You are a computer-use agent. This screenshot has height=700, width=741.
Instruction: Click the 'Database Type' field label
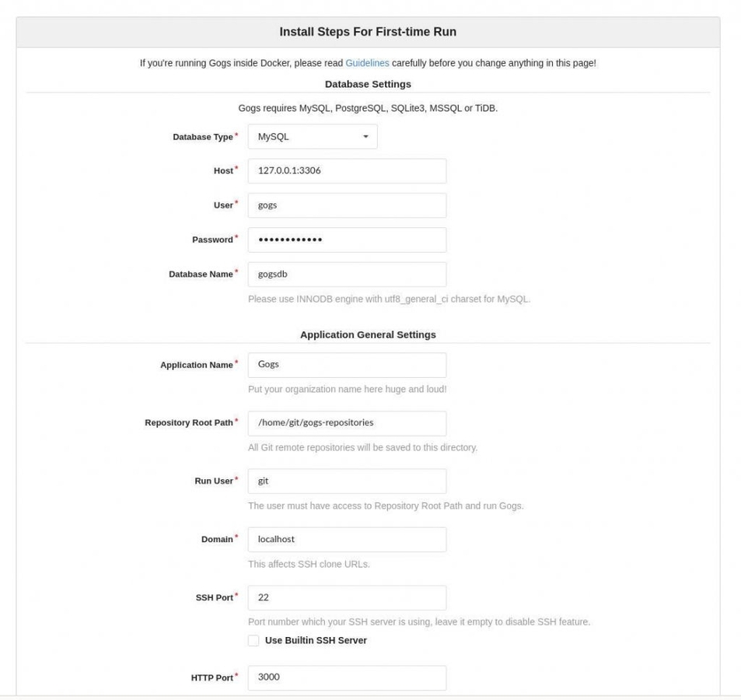(x=202, y=138)
